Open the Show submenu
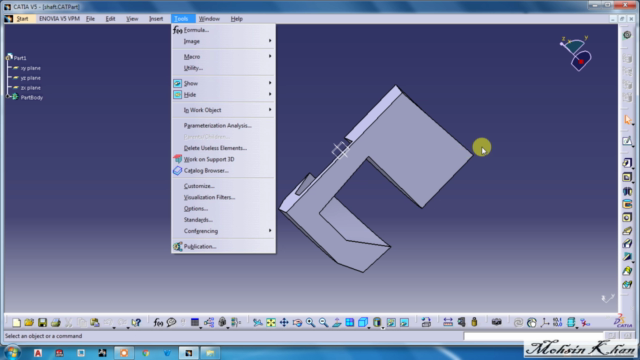Screen dimensions: 640x360 pyautogui.click(x=223, y=83)
